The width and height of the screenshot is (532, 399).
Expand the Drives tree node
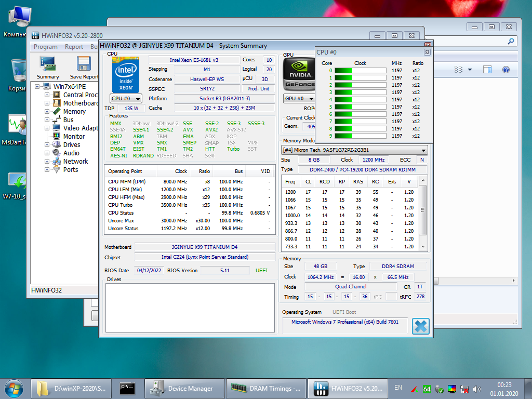point(47,144)
